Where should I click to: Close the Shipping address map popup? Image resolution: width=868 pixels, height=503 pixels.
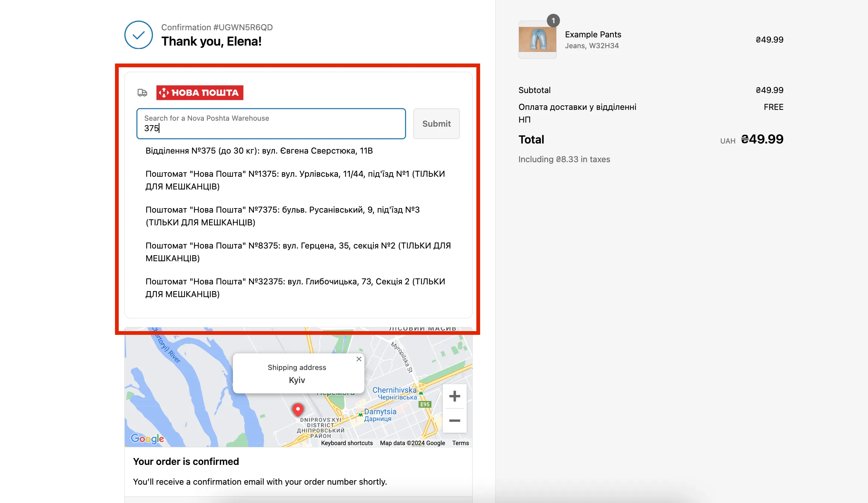pyautogui.click(x=359, y=359)
